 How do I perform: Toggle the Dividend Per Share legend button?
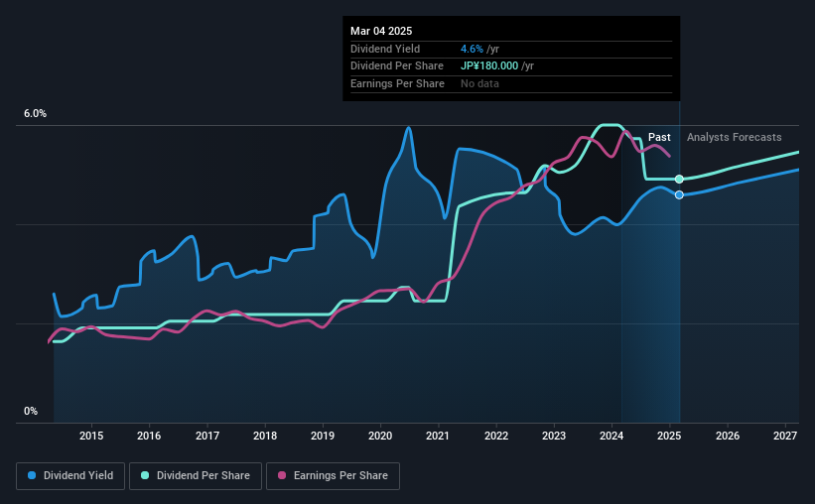196,476
